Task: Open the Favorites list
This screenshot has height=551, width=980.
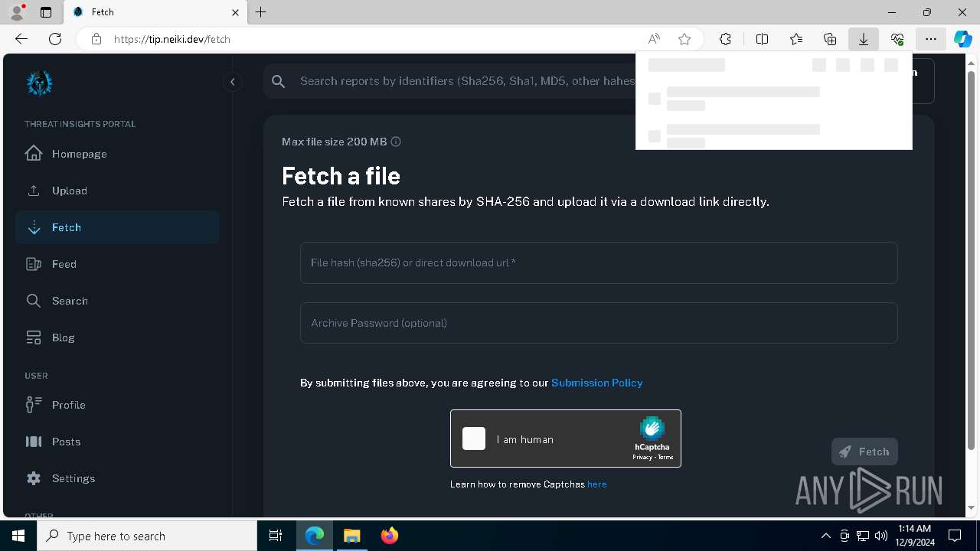Action: pyautogui.click(x=796, y=39)
